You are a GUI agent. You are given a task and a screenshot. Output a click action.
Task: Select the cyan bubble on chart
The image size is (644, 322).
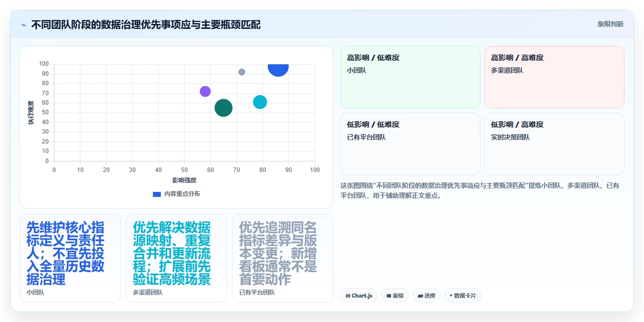(260, 102)
